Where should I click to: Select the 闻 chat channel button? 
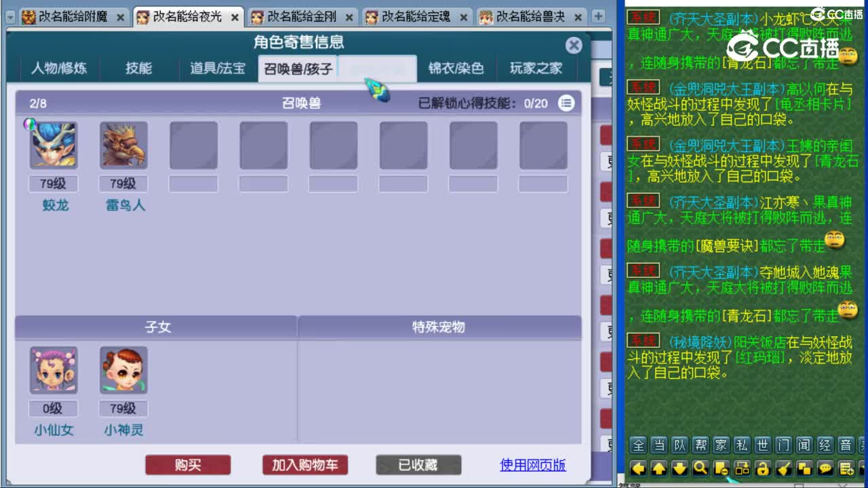click(x=804, y=445)
